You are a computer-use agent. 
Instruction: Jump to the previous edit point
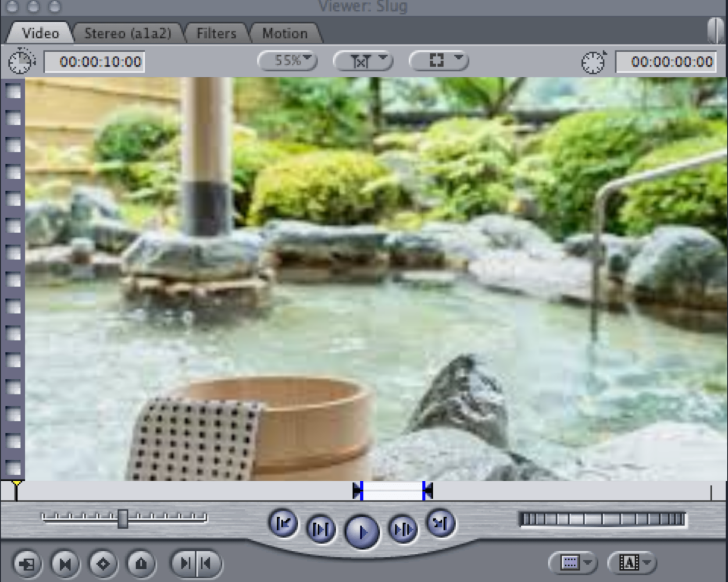(283, 522)
